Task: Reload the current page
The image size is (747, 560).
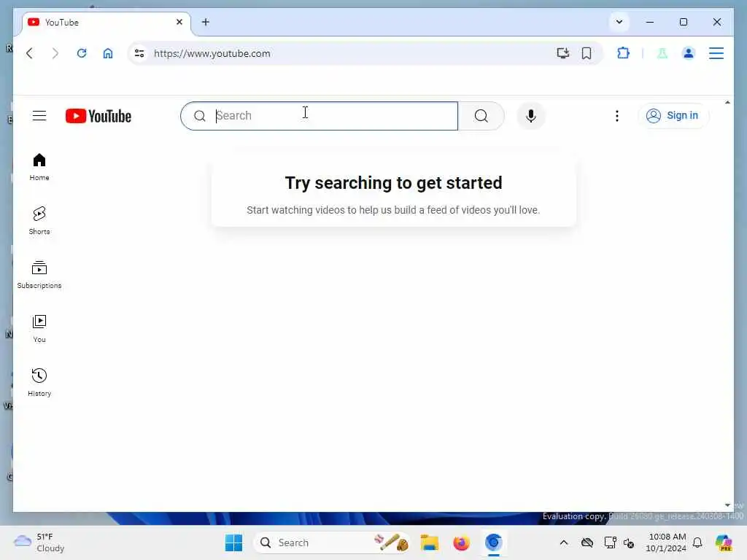Action: click(82, 53)
